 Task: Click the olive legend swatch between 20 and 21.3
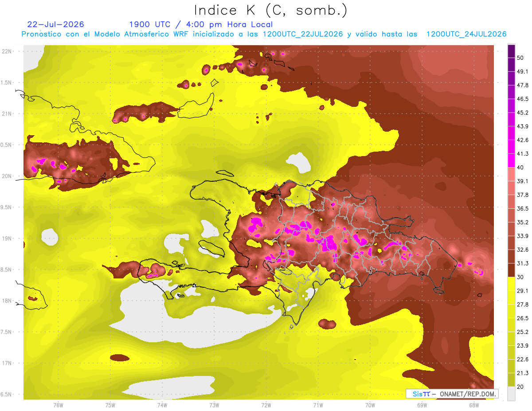511,380
